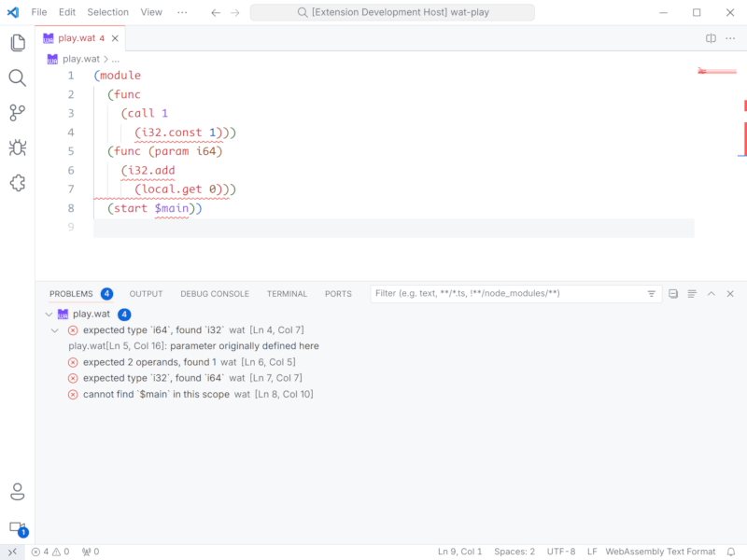Image resolution: width=747 pixels, height=560 pixels.
Task: Expand the hidden title bar menus ellipsis
Action: (181, 12)
